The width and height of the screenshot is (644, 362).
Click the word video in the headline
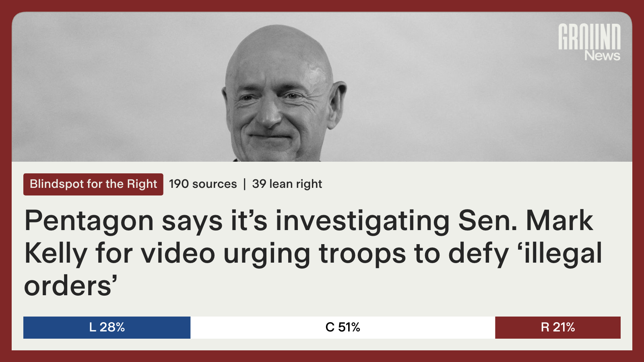[178, 253]
